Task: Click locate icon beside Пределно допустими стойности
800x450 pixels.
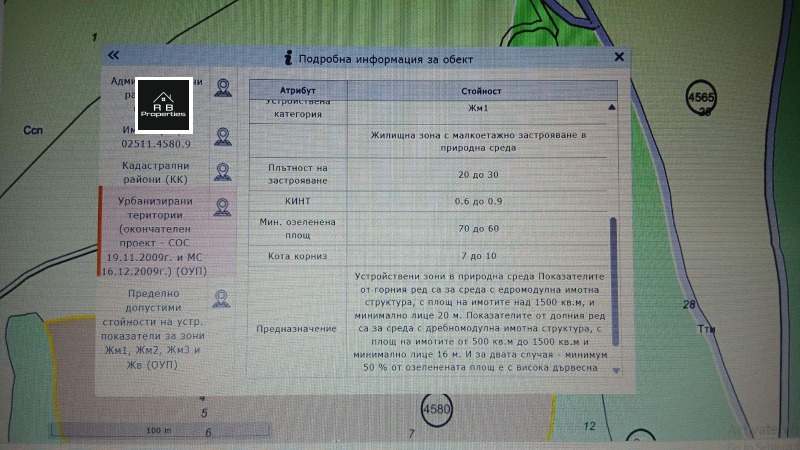Action: tap(222, 298)
